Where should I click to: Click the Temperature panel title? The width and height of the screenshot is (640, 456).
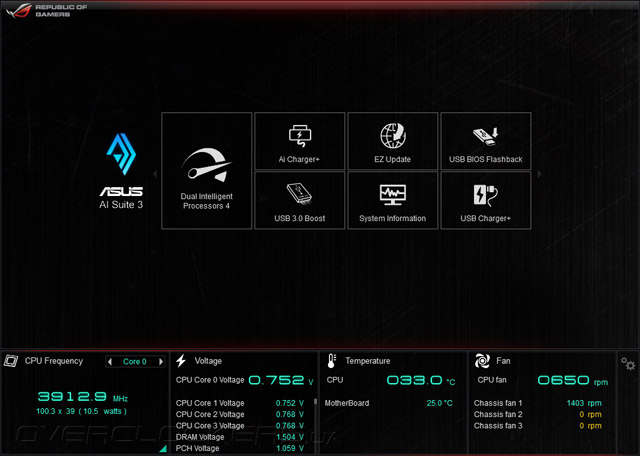(368, 361)
